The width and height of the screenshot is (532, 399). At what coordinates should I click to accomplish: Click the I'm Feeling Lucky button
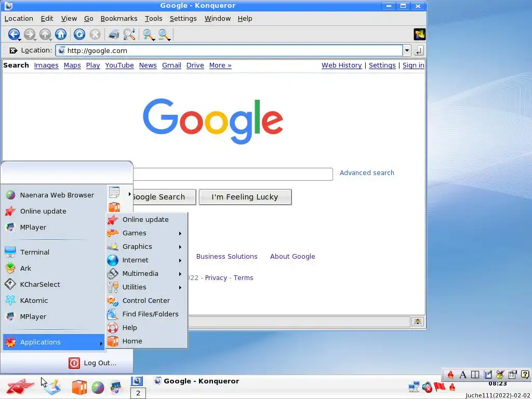(245, 197)
